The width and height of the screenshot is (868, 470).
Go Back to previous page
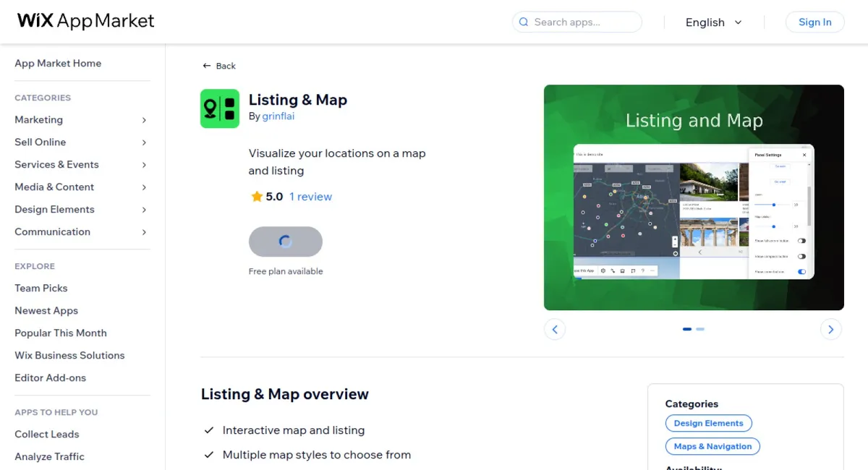click(x=219, y=66)
